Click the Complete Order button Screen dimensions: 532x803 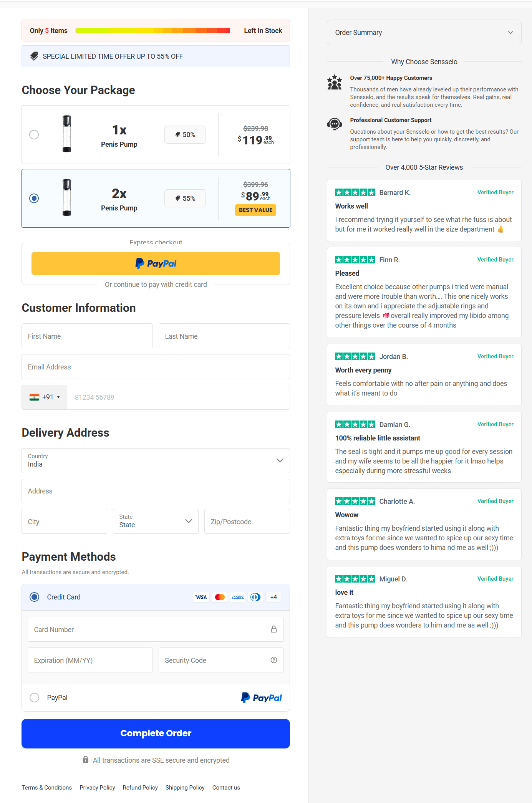[156, 733]
